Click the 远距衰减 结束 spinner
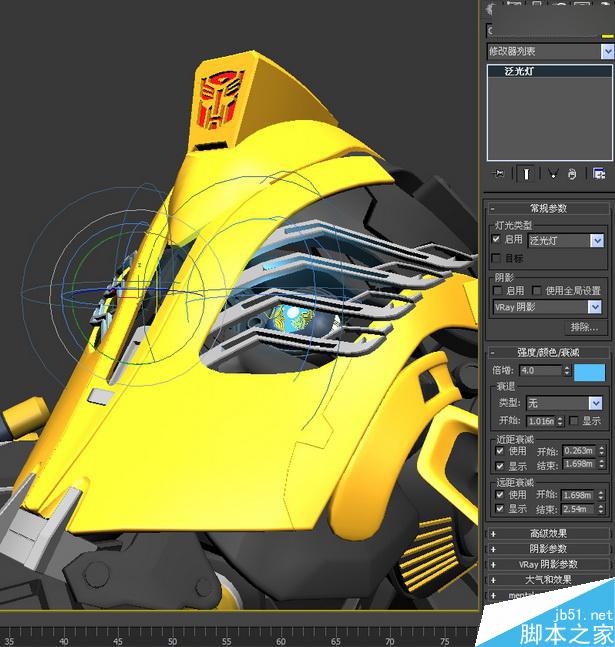The width and height of the screenshot is (615, 647). tap(601, 509)
